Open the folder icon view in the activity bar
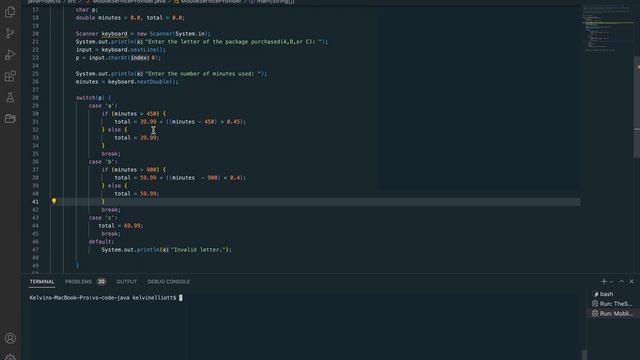 click(x=10, y=118)
